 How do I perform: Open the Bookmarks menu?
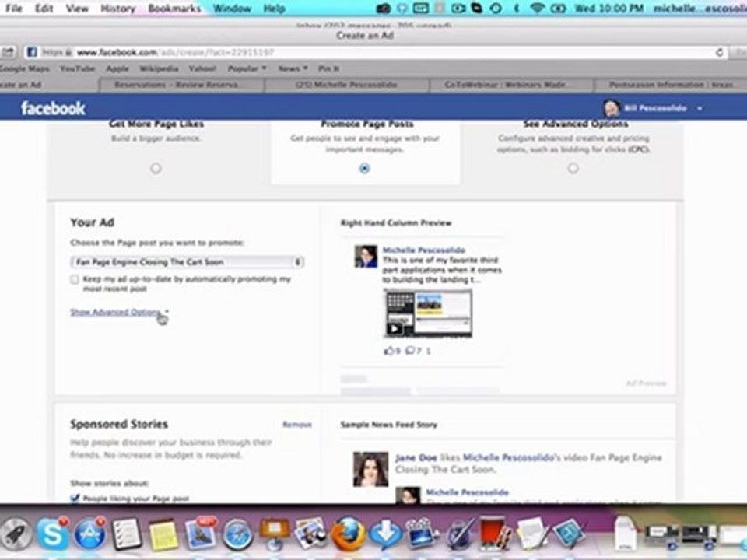(174, 9)
